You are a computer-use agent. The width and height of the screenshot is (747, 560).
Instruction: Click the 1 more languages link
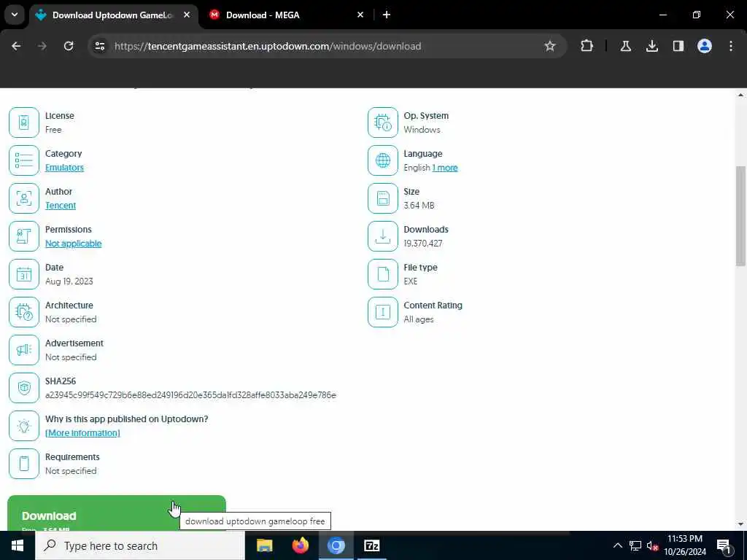point(444,168)
